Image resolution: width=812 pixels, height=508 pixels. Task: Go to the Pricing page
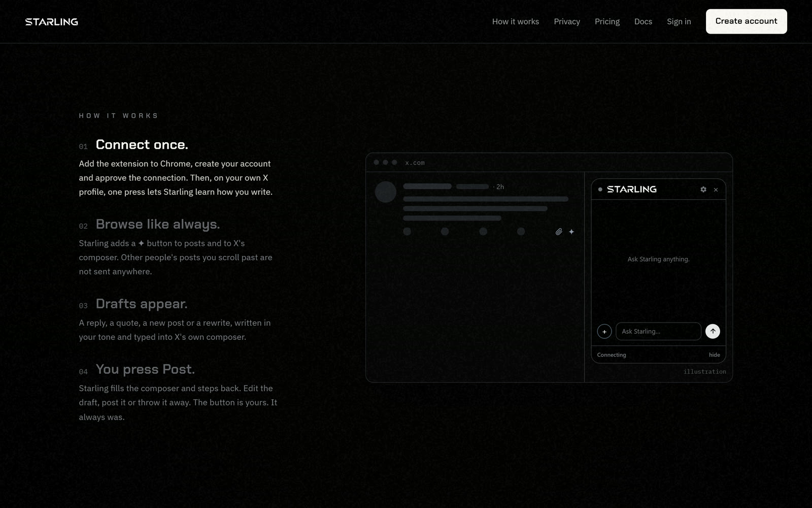point(607,21)
